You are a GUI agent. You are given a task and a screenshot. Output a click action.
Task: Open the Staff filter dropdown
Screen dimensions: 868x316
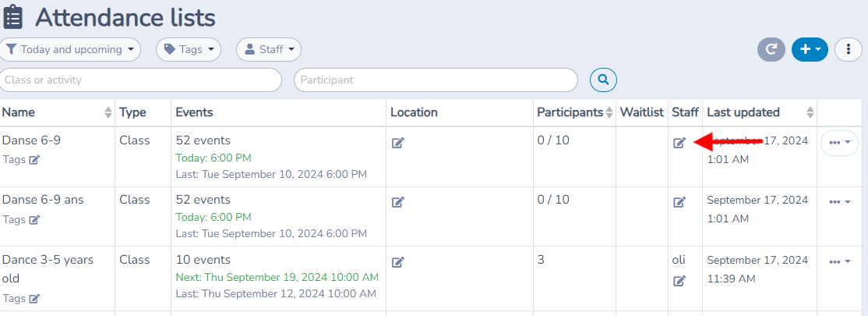269,49
